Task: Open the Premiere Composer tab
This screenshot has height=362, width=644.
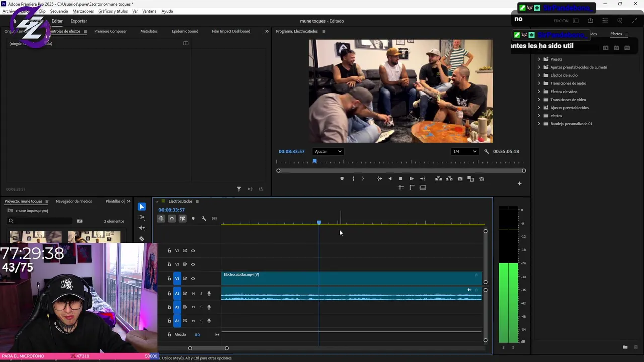Action: [110, 31]
